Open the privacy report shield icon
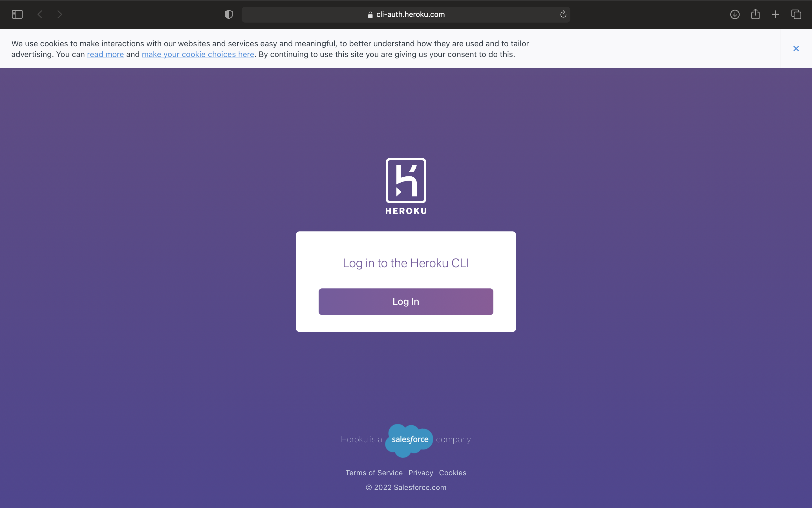 (229, 14)
